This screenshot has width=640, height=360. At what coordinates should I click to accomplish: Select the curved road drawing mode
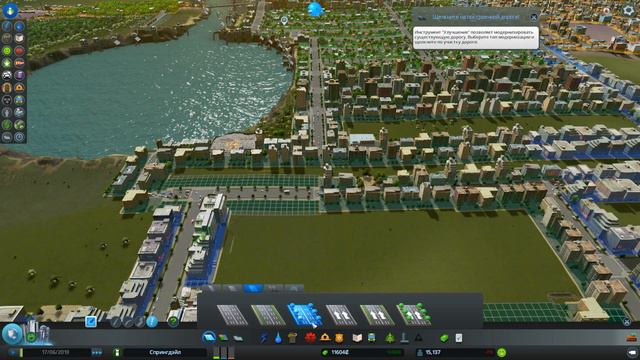click(x=128, y=322)
